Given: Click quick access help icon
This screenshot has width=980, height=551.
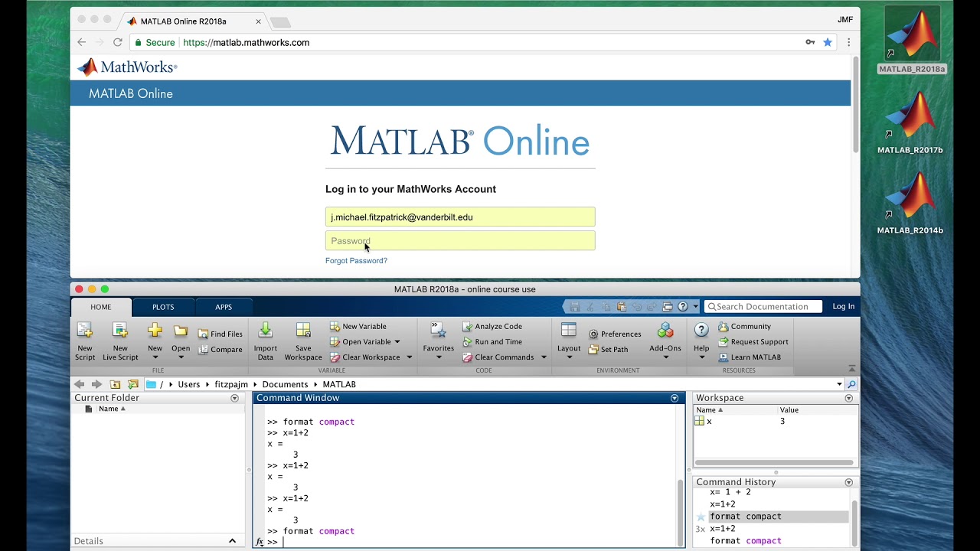Looking at the screenshot, I should click(x=683, y=306).
